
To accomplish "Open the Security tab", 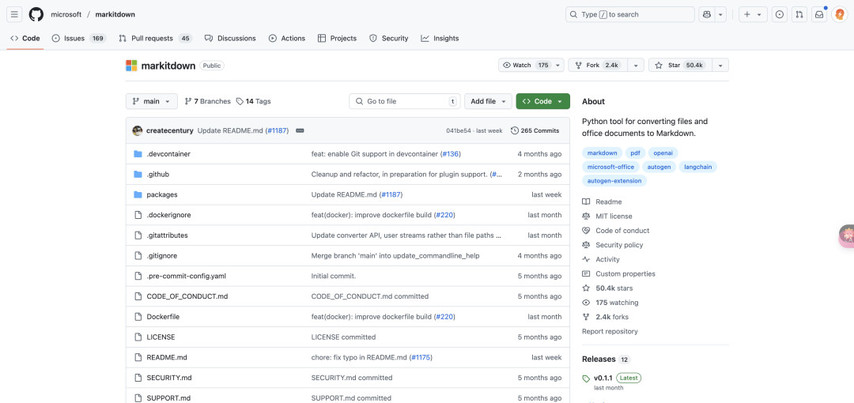I will tap(389, 38).
